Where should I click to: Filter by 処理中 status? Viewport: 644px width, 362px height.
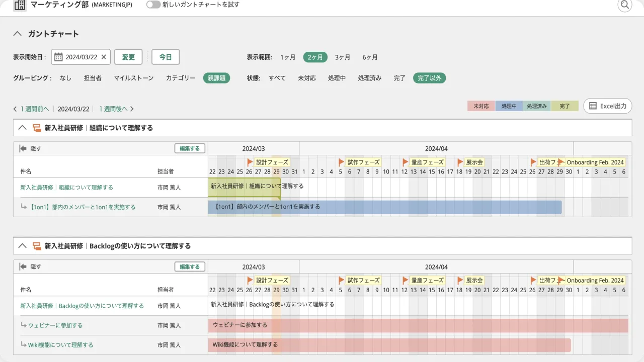click(337, 78)
